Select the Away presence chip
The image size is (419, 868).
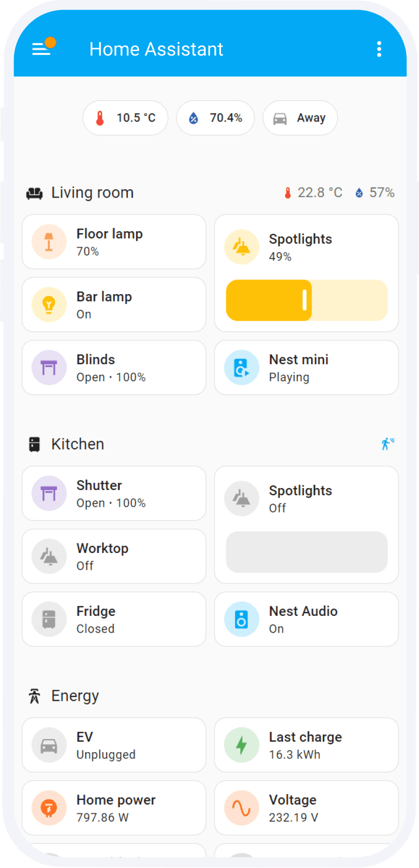tap(300, 118)
